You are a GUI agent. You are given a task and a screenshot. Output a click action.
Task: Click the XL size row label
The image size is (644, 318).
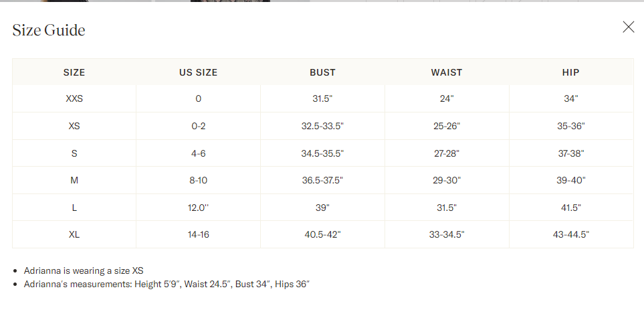pyautogui.click(x=74, y=234)
